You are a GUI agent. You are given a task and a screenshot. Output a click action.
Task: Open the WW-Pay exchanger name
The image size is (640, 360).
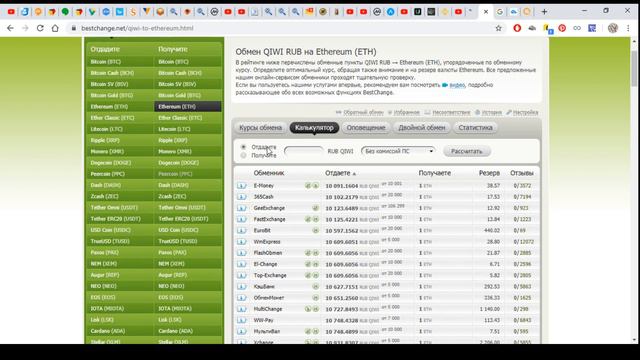click(x=264, y=320)
